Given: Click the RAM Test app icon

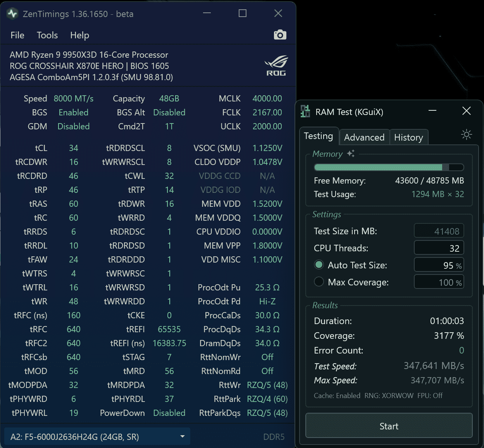Looking at the screenshot, I should [x=305, y=112].
